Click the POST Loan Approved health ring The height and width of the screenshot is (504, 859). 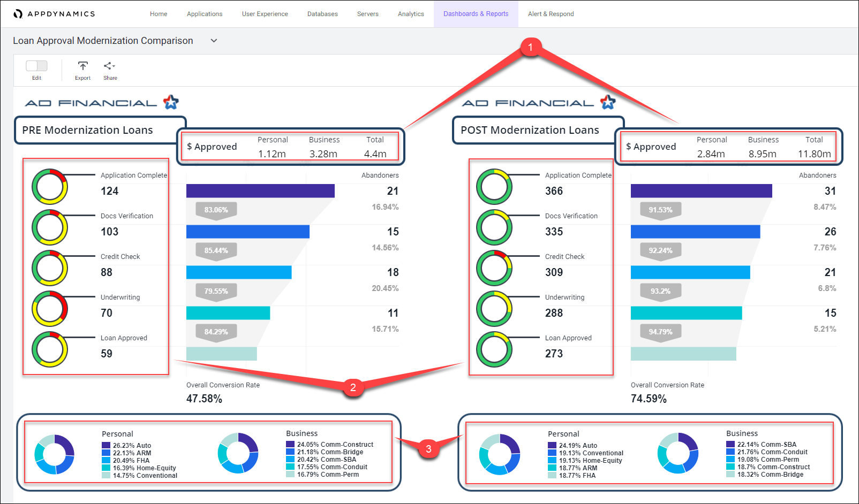tap(494, 349)
